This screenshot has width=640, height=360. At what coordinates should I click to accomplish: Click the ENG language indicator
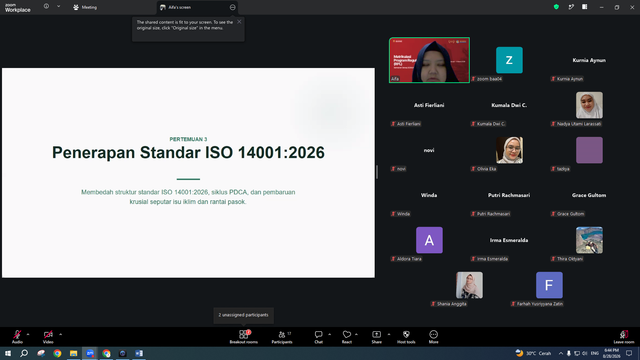pos(594,353)
